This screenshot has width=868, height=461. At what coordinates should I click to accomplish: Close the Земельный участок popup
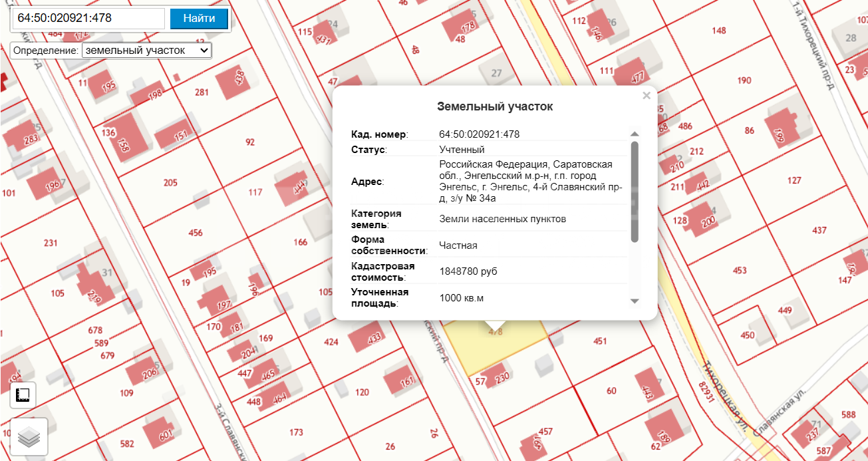pos(646,96)
